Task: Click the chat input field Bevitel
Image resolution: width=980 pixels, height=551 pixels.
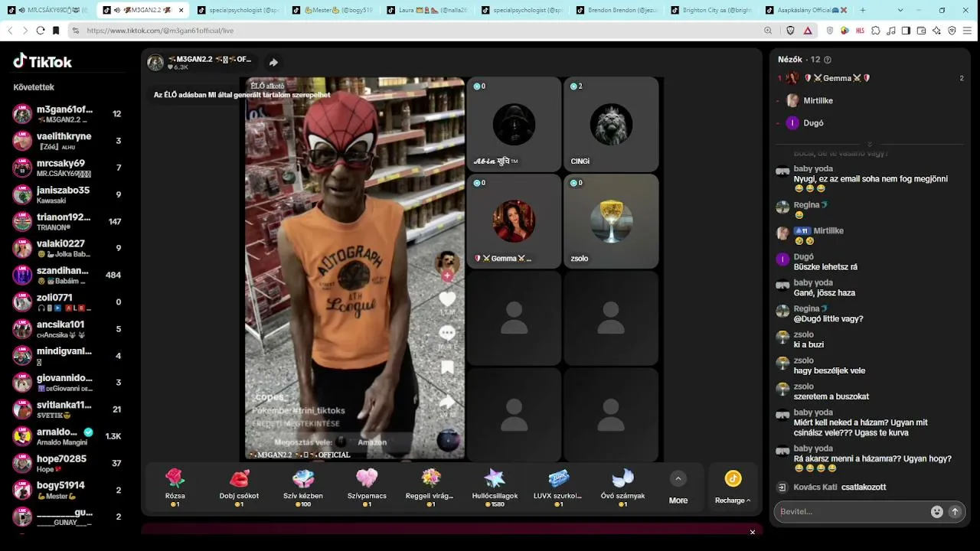Action: tap(851, 512)
